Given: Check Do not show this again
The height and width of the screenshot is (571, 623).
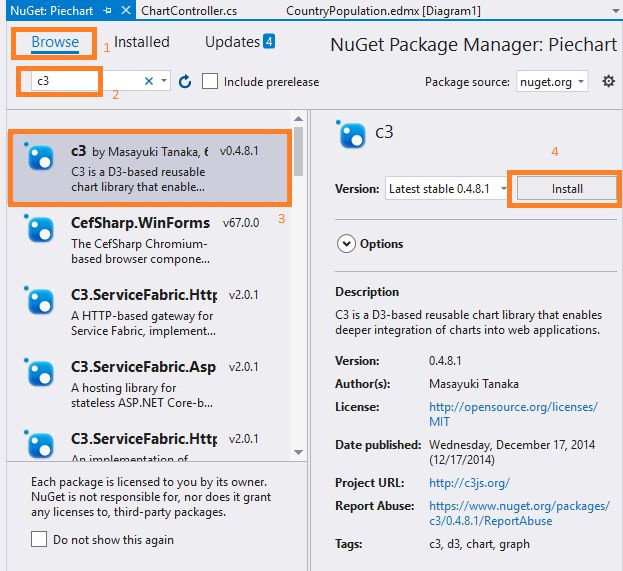Looking at the screenshot, I should (39, 539).
